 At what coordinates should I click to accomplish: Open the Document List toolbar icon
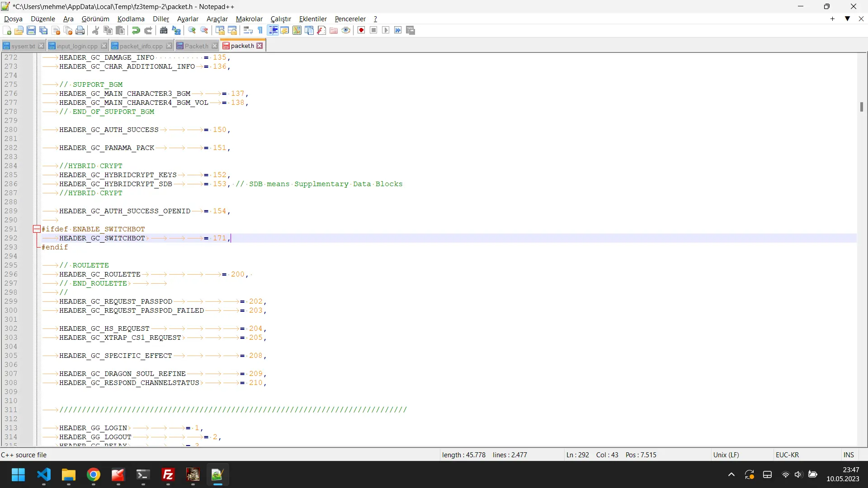tap(309, 30)
